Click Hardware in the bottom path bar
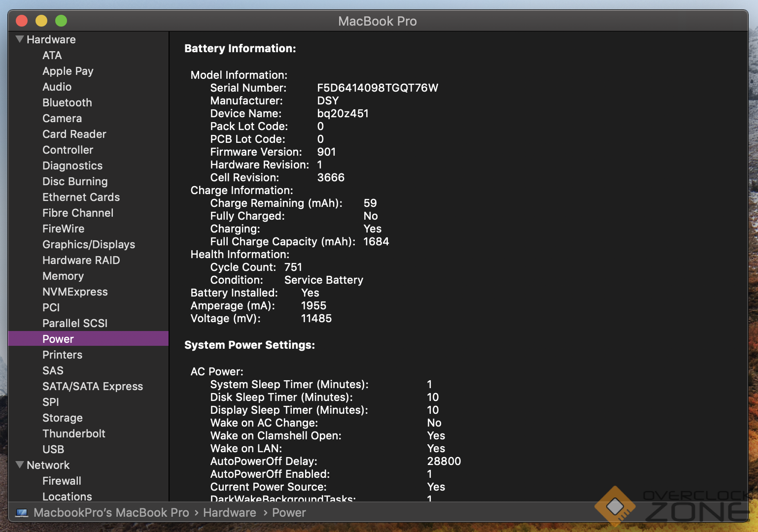 [229, 513]
